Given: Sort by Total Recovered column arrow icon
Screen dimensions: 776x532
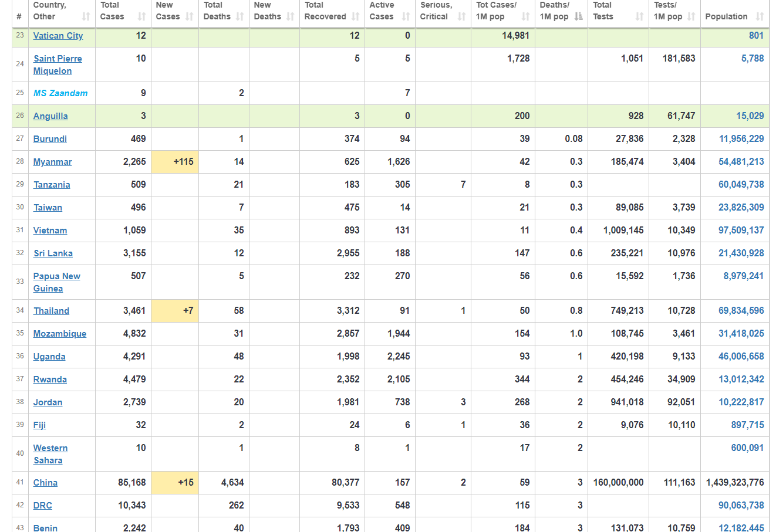Looking at the screenshot, I should [355, 16].
